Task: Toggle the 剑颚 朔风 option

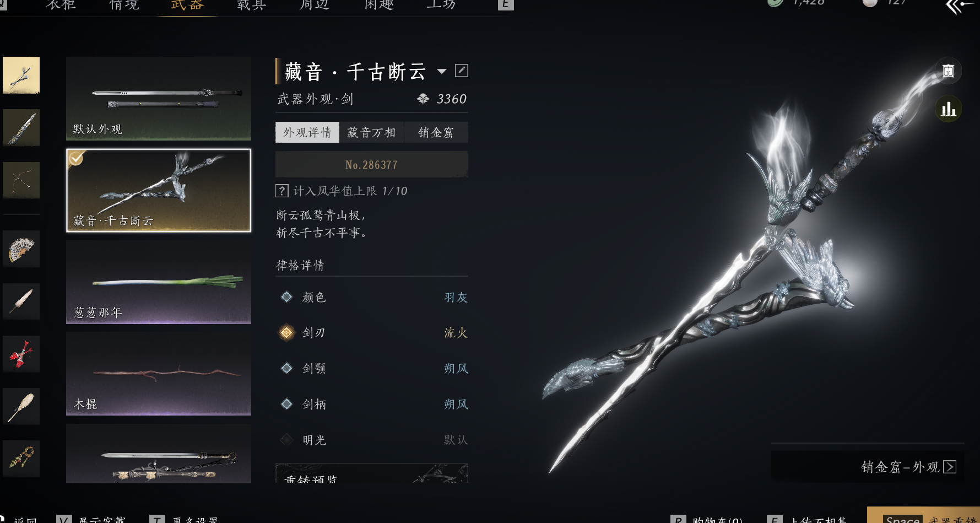Action: click(x=372, y=368)
